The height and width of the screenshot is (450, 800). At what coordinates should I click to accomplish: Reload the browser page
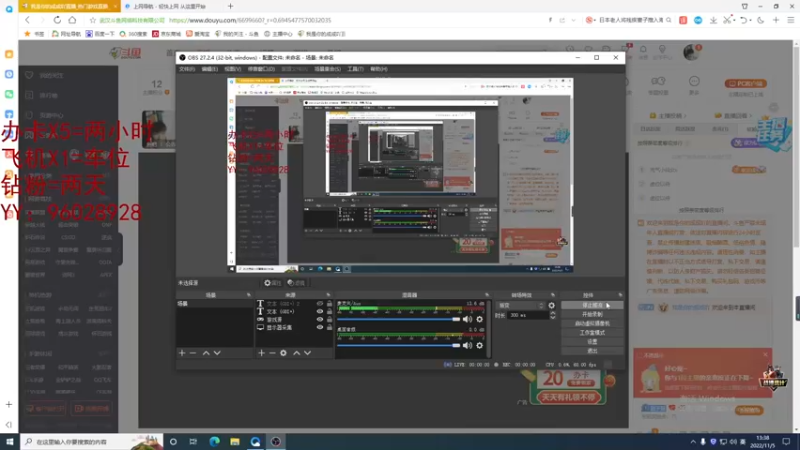(57, 20)
